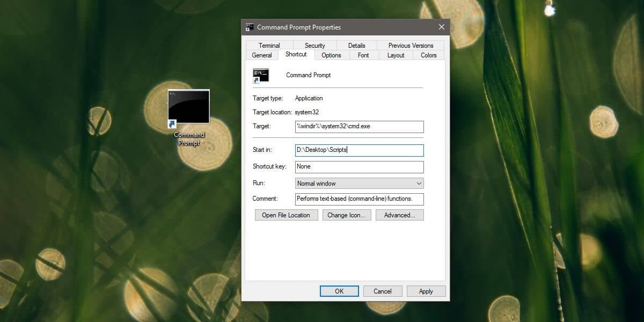The width and height of the screenshot is (644, 322).
Task: Switch to the Font tab
Action: (x=363, y=55)
